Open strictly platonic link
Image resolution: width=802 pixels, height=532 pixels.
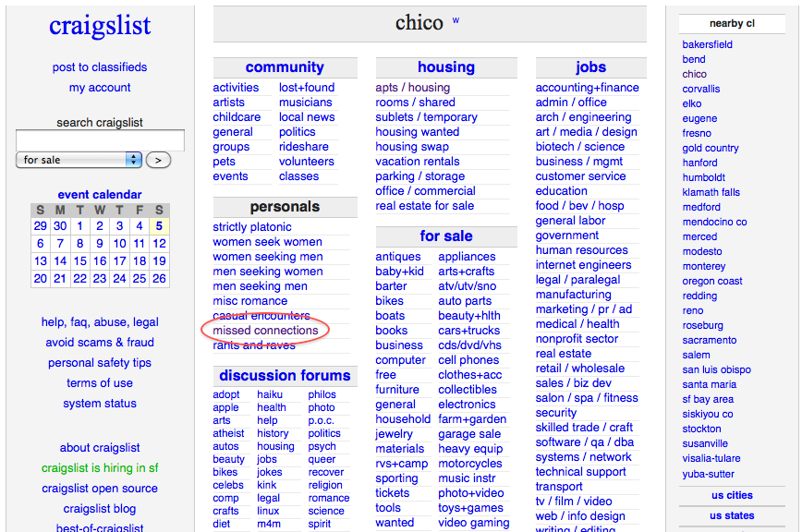(252, 227)
